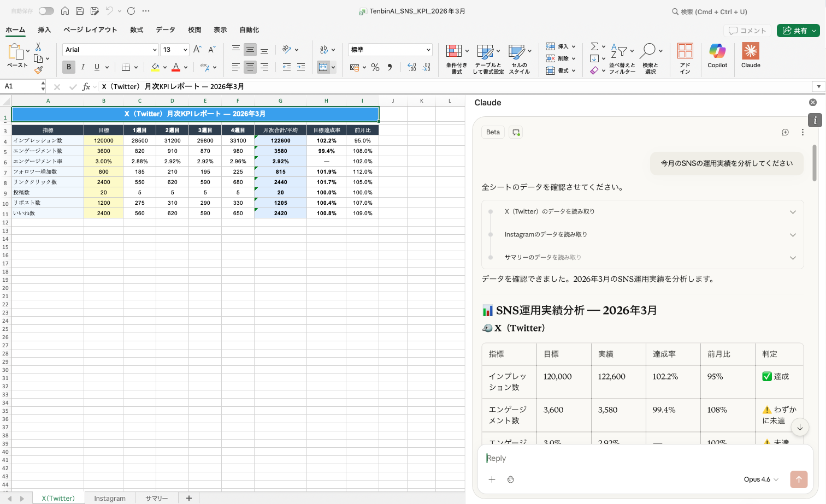Image resolution: width=826 pixels, height=504 pixels.
Task: Open the 数式 ribbon tab
Action: (x=137, y=30)
